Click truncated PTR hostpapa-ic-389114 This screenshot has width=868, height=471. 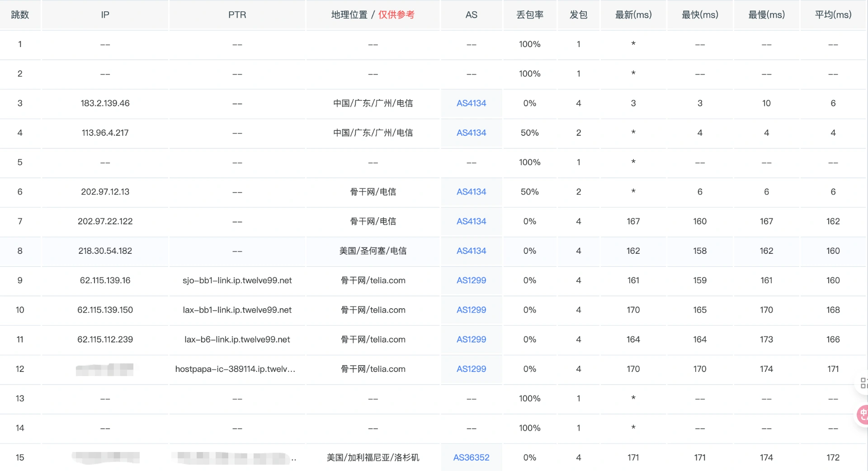pos(235,369)
